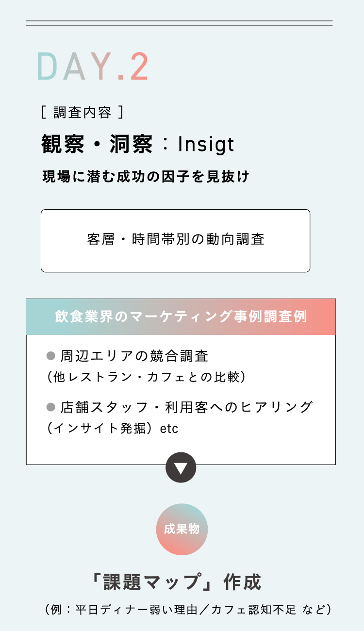Image resolution: width=364 pixels, height=631 pixels.
Task: Click the dark downward triangle arrow icon
Action: (181, 467)
